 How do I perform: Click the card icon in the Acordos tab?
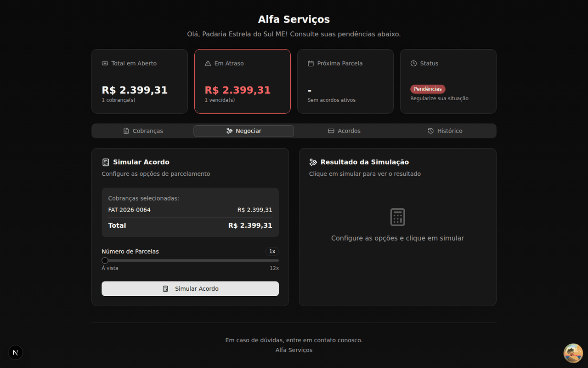331,131
